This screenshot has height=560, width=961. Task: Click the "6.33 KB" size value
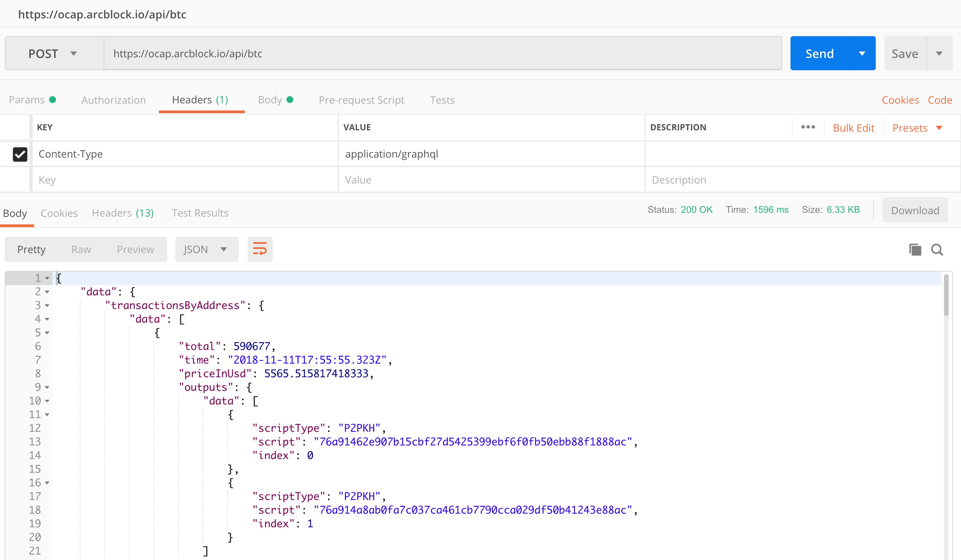(x=843, y=210)
